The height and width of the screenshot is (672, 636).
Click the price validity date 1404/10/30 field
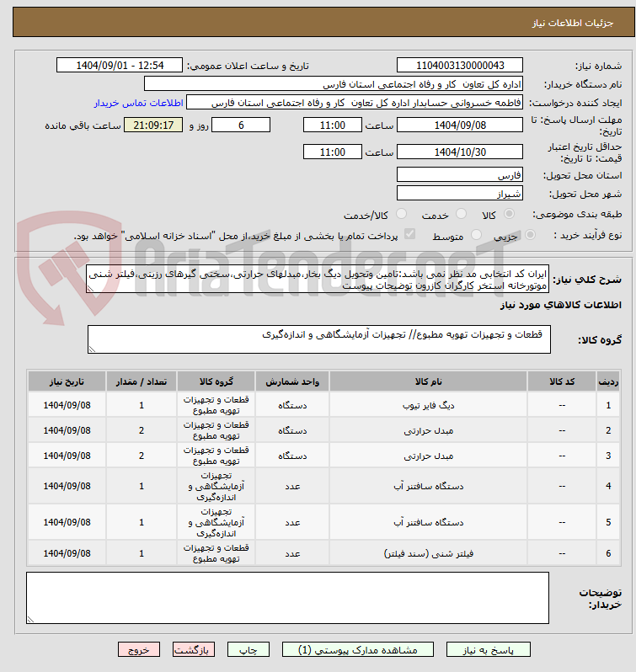(459, 152)
